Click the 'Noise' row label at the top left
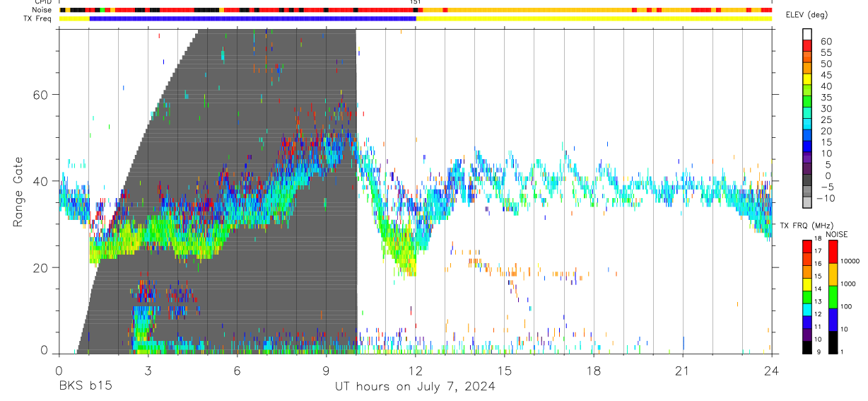Screen dimensions: 868x401 (x=42, y=10)
